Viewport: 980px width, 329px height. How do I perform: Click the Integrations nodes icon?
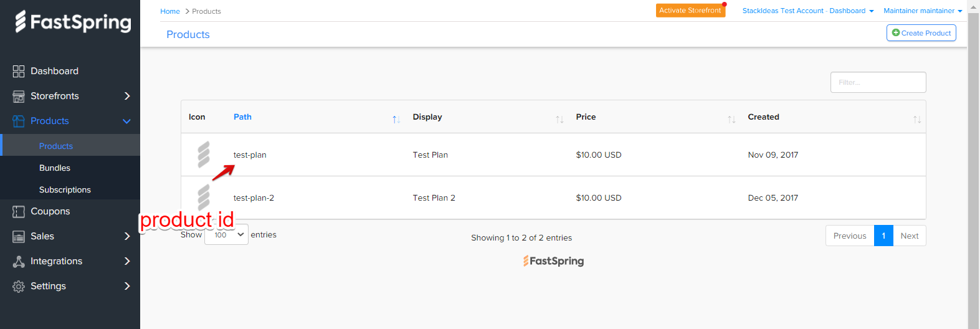click(19, 262)
